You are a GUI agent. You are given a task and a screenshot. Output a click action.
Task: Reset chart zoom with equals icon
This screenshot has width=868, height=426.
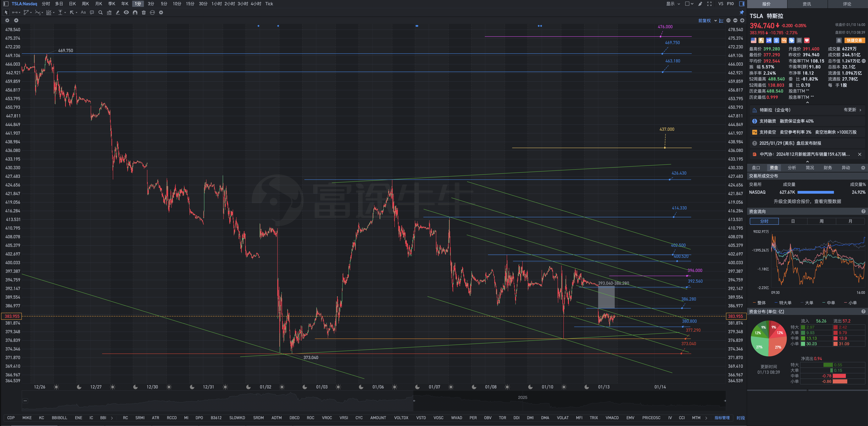[x=728, y=21]
